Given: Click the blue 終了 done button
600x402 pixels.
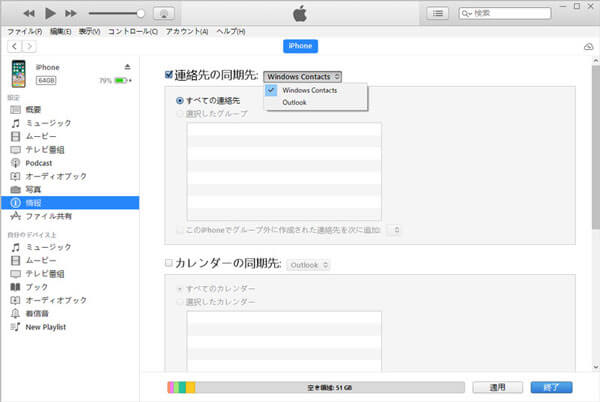Looking at the screenshot, I should (551, 387).
